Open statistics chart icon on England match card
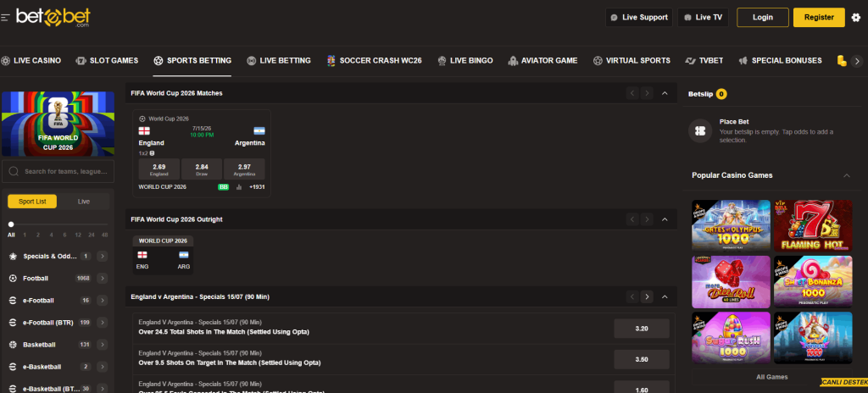Viewport: 868px width, 393px height. pos(239,187)
